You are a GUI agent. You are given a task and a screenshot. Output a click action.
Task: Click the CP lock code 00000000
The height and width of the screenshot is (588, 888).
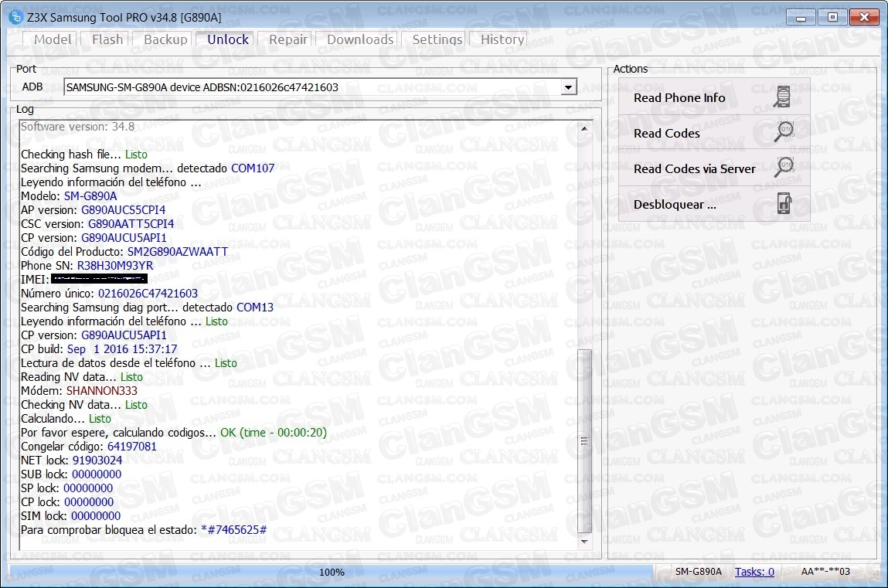click(x=89, y=502)
